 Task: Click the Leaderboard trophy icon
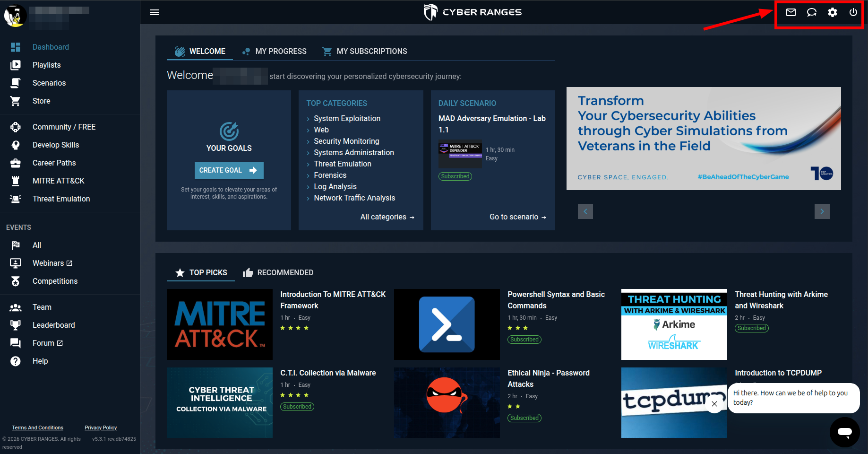click(16, 325)
